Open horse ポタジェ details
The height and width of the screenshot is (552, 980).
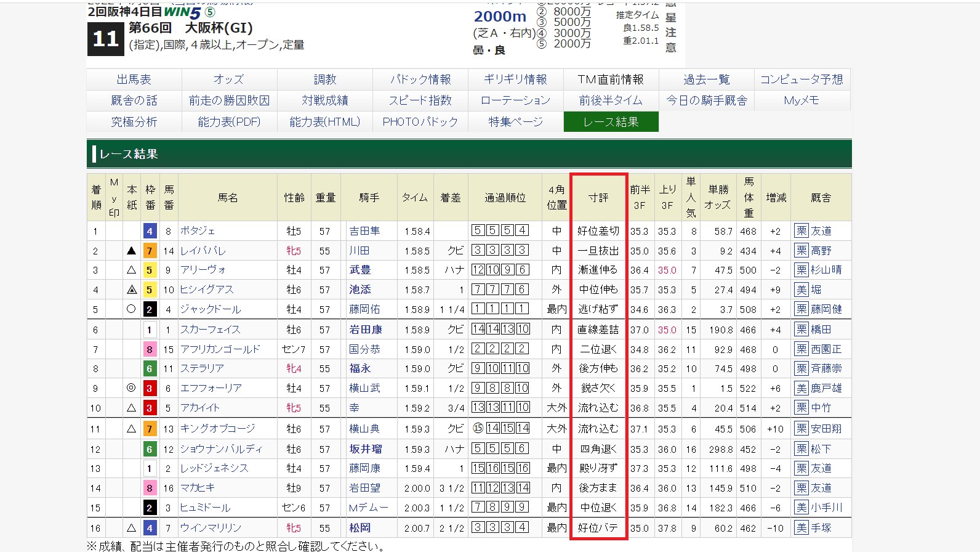(198, 231)
